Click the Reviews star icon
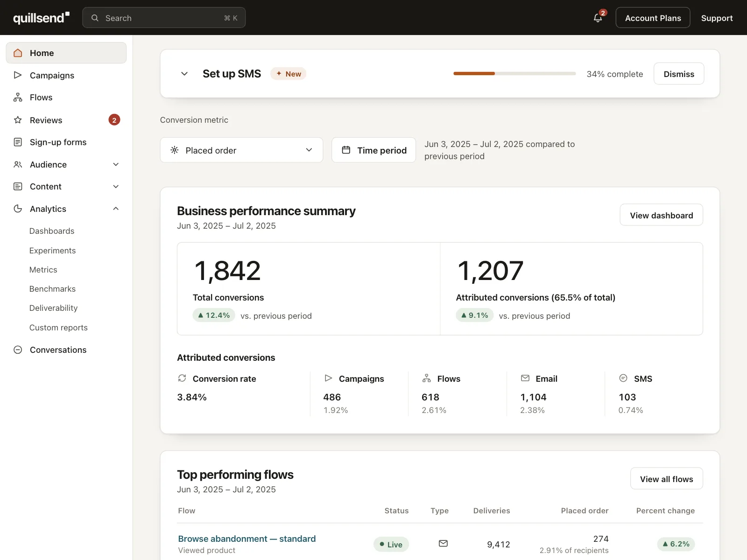 click(x=18, y=120)
